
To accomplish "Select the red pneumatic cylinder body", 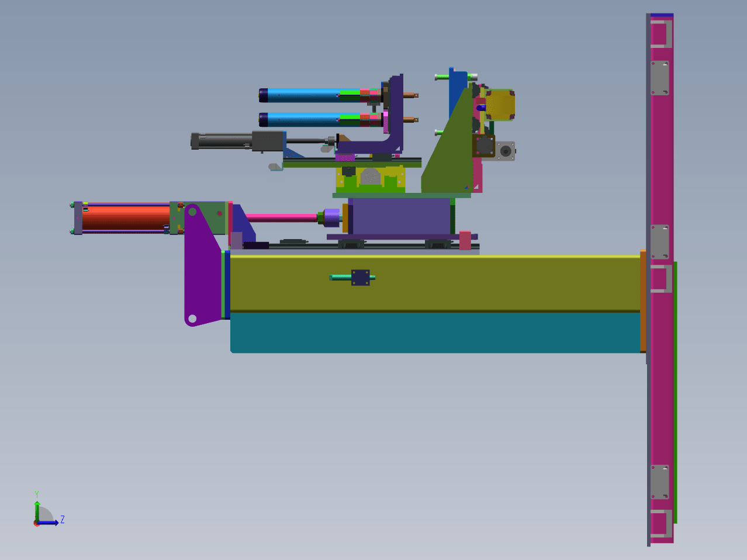I will (126, 217).
